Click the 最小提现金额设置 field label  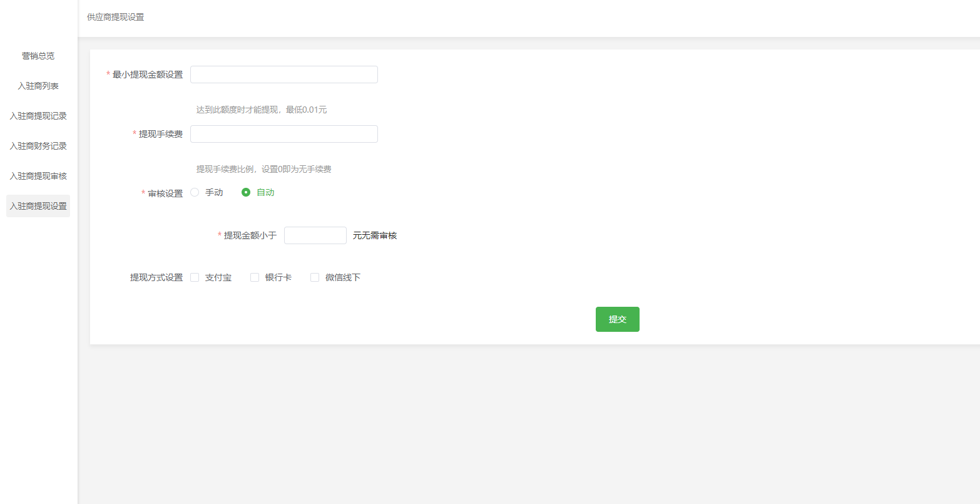[148, 75]
